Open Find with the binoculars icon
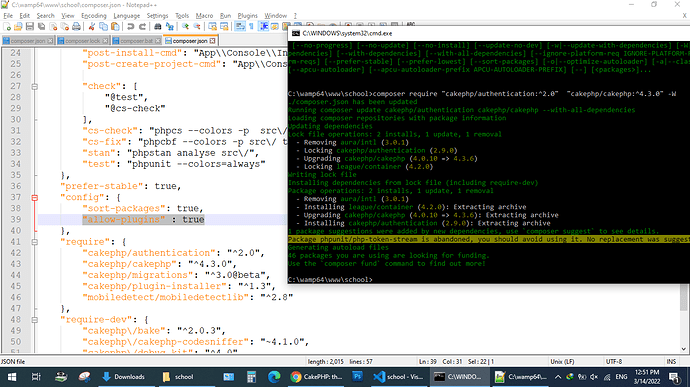 coord(158,27)
